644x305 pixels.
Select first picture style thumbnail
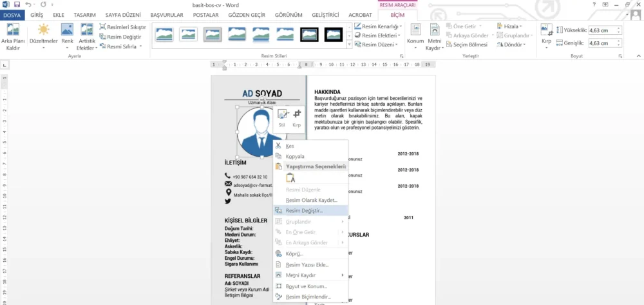(x=164, y=35)
